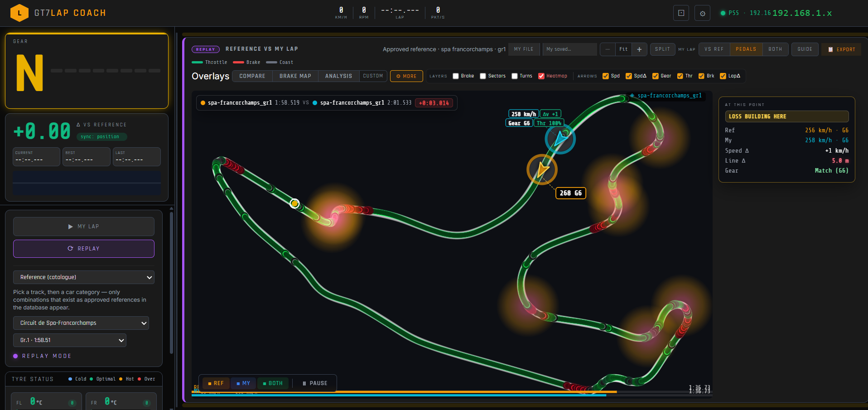Screen dimensions: 868x410
Task: Toggle the Gear arrows checkbox
Action: coord(656,76)
